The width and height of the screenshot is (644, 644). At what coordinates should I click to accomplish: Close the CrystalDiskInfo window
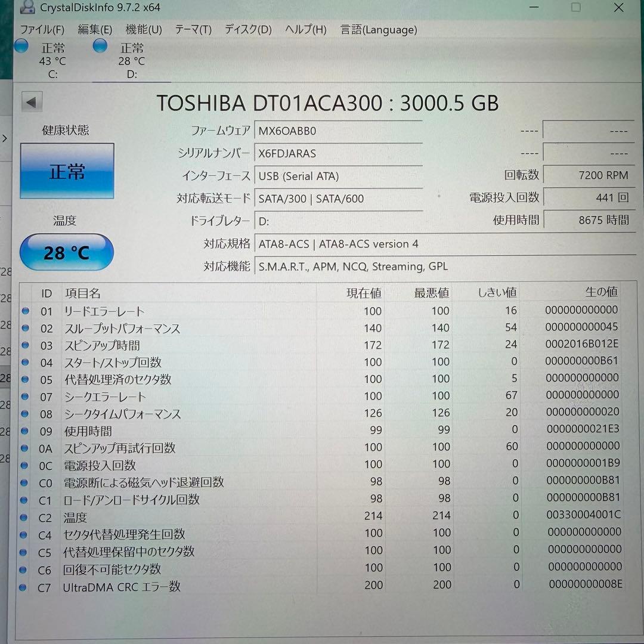click(618, 7)
